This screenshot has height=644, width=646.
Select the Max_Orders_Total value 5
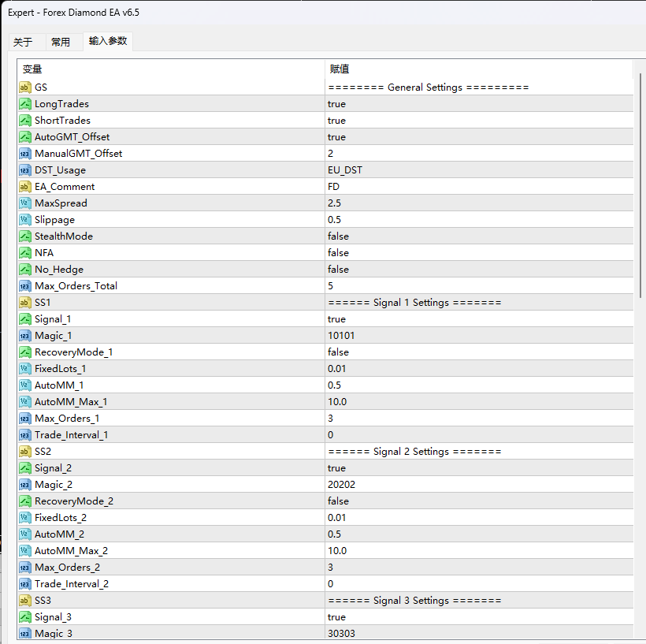click(330, 285)
